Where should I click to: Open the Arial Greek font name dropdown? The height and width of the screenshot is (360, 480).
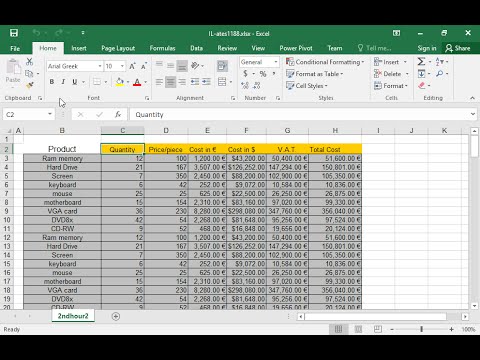(100, 66)
